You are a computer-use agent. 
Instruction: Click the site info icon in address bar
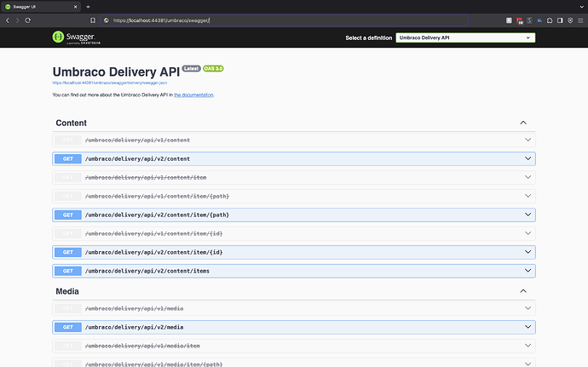pyautogui.click(x=107, y=20)
